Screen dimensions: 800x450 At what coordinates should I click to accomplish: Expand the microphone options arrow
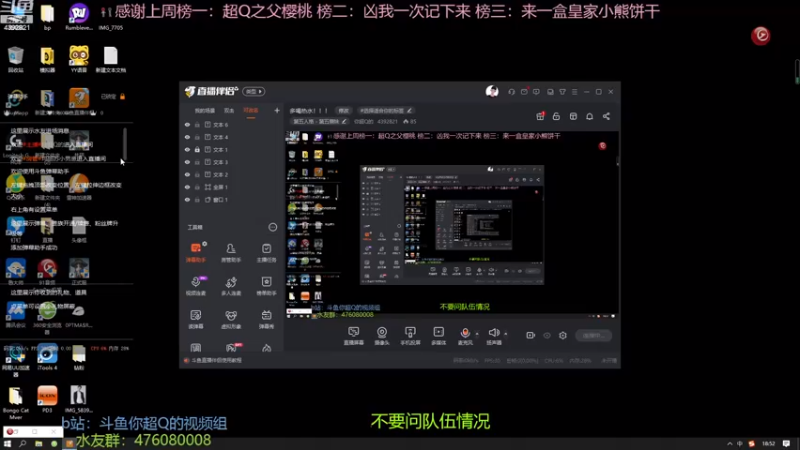coord(477,334)
